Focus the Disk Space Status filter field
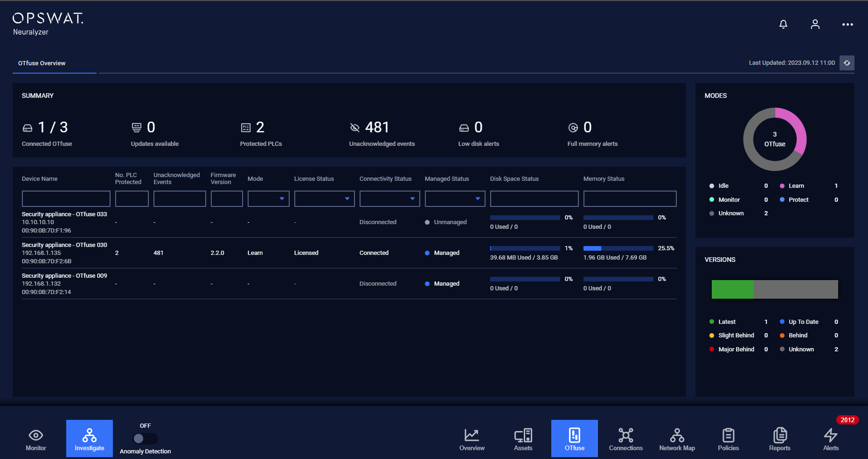 (x=535, y=199)
